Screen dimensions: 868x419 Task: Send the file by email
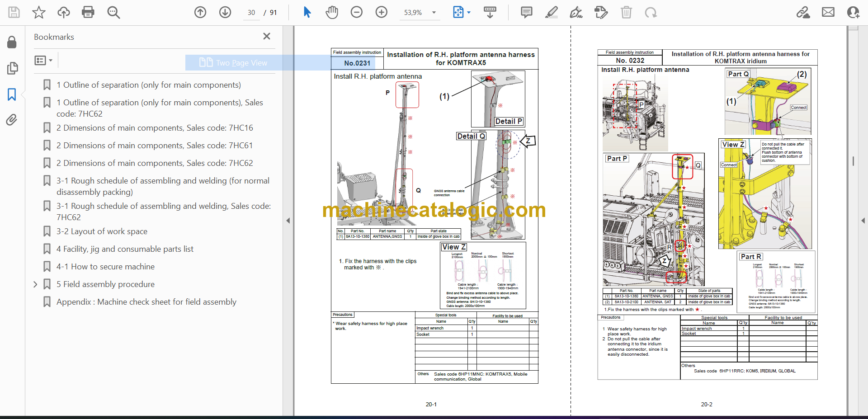point(828,12)
